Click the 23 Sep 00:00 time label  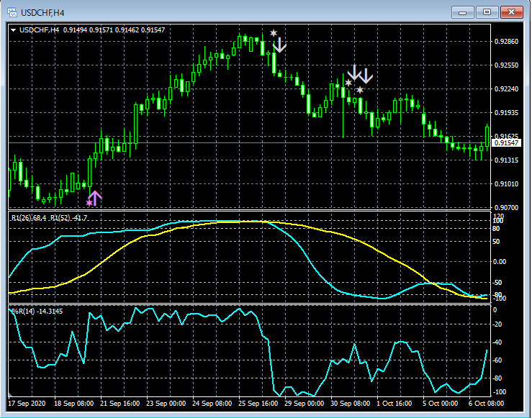click(166, 404)
